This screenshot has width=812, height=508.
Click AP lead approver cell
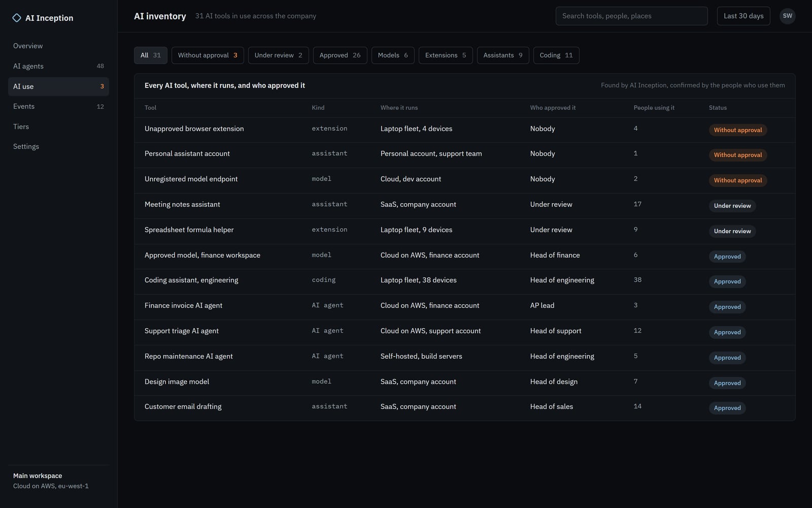point(542,305)
